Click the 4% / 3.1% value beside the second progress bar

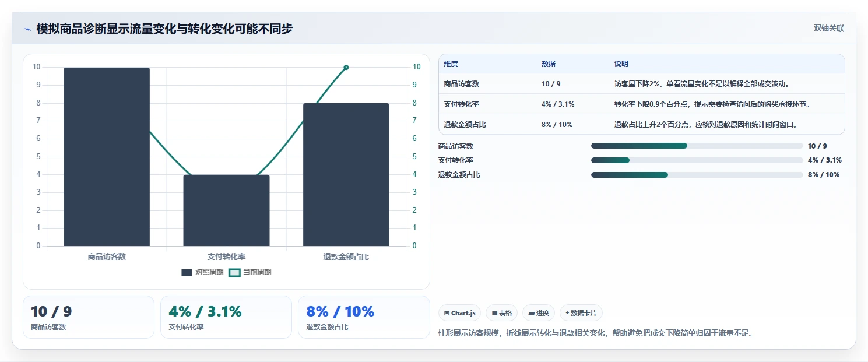click(825, 160)
